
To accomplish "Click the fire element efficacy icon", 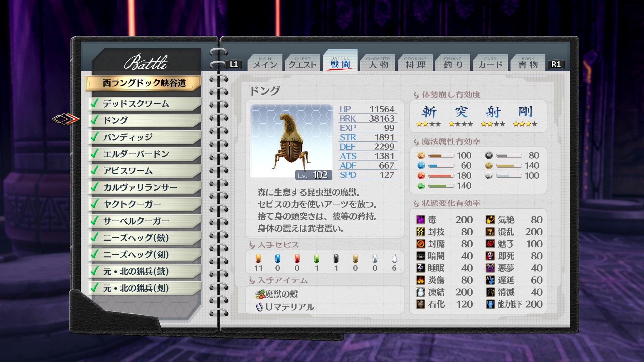I will click(421, 176).
